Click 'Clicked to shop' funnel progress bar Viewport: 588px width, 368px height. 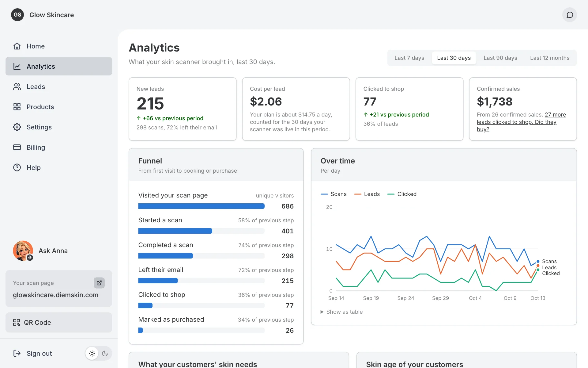coord(201,305)
